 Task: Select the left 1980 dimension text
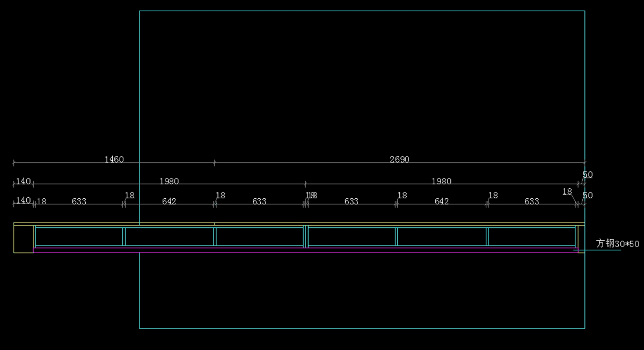(169, 181)
